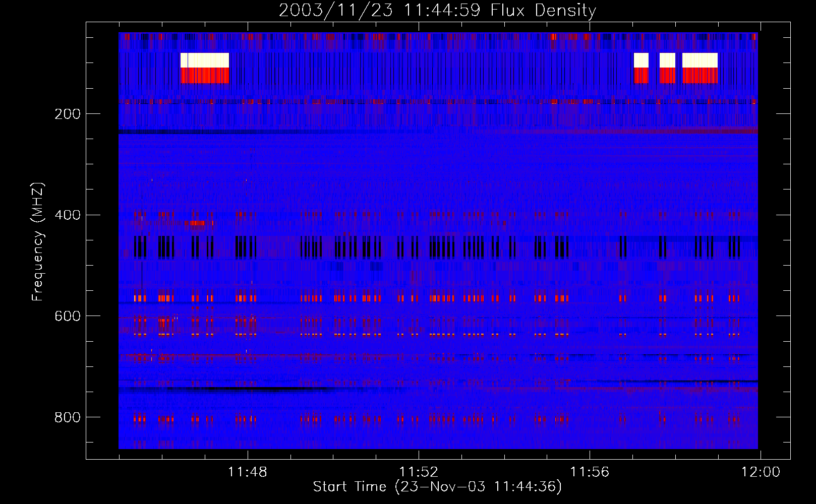816x504 pixels.
Task: Click the plot title "2003/11/23 11:44:59 Flux Density"
Action: pos(438,10)
